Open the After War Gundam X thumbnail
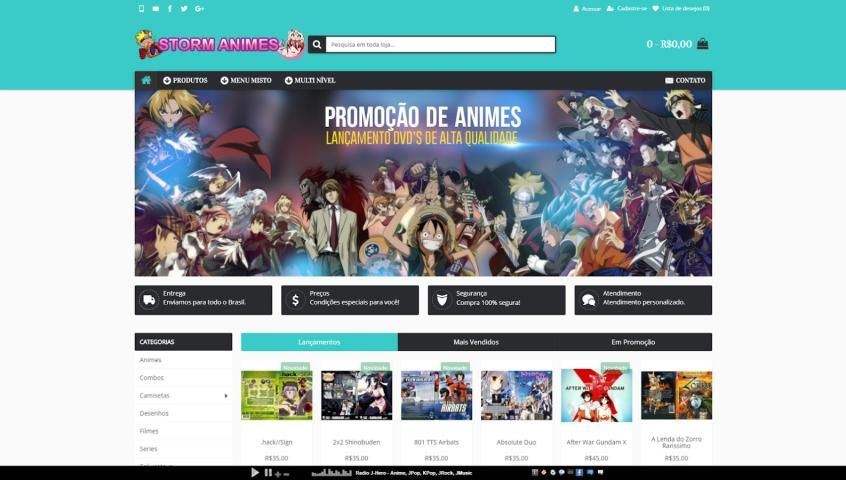Image resolution: width=846 pixels, height=480 pixels. click(596, 395)
